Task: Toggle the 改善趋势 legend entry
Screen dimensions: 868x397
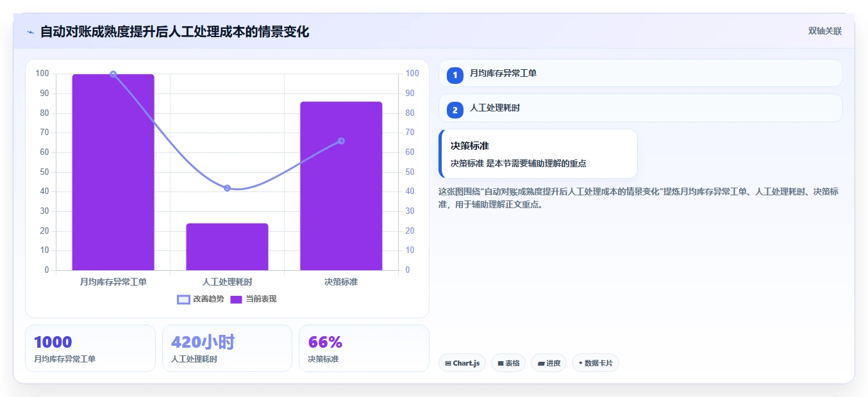Action: (201, 299)
